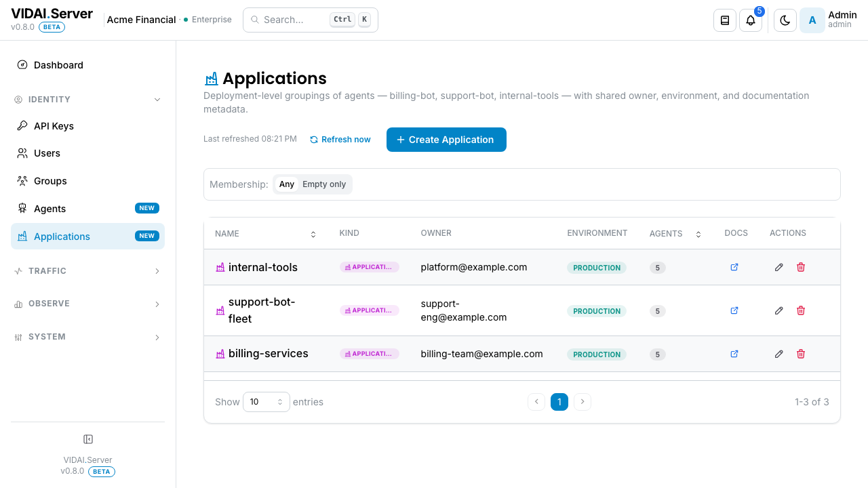Open the documentation book icon in header

coord(725,20)
